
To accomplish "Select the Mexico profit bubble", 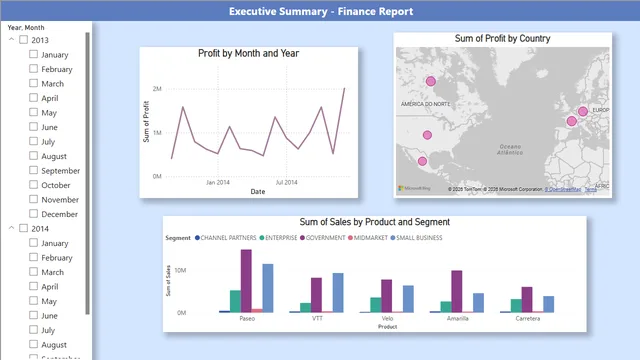I will tap(422, 161).
